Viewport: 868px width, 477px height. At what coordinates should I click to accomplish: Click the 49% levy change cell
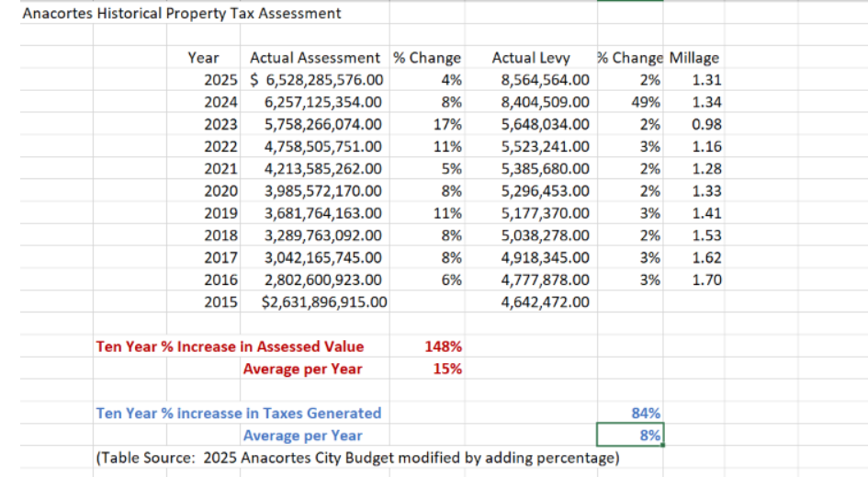coord(646,102)
